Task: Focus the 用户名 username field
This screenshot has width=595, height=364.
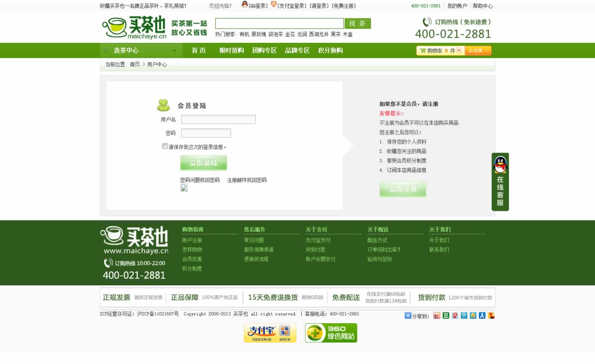Action: coord(218,119)
